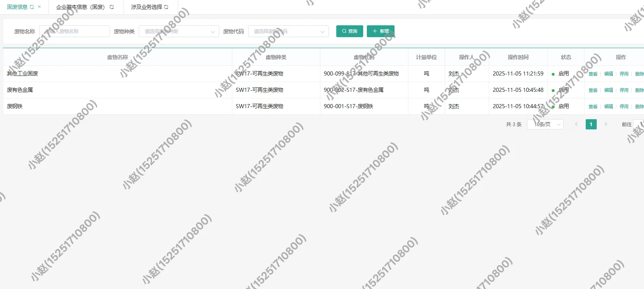
Task: Open the 废物代码 dropdown
Action: [289, 31]
